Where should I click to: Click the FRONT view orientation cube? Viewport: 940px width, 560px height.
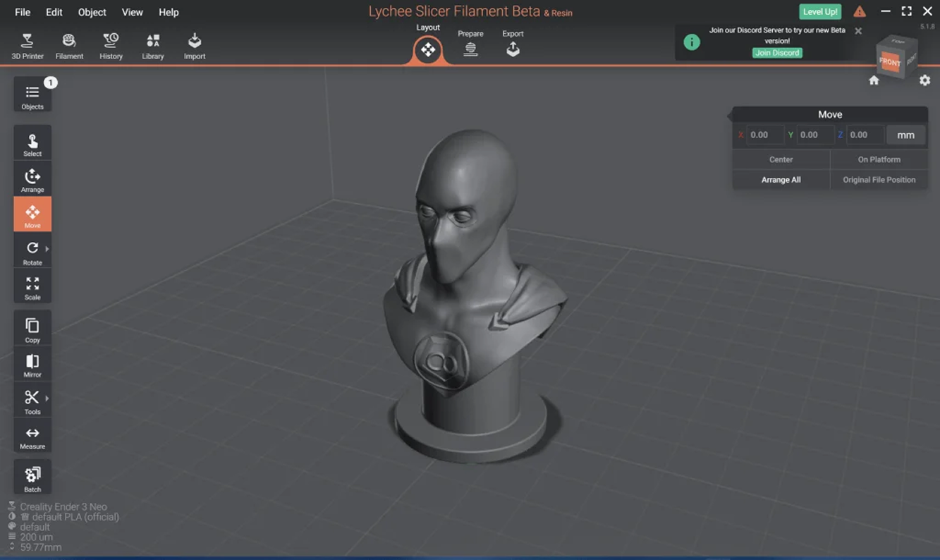point(890,62)
